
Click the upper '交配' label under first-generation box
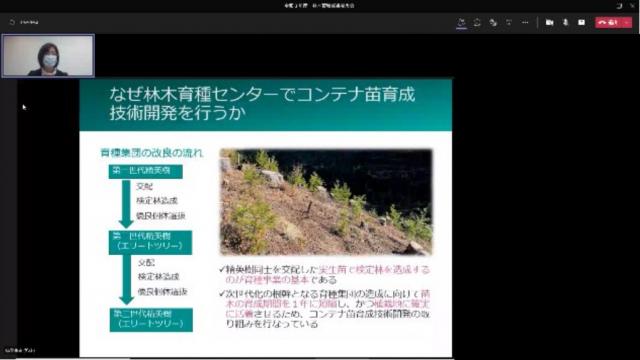click(x=144, y=187)
